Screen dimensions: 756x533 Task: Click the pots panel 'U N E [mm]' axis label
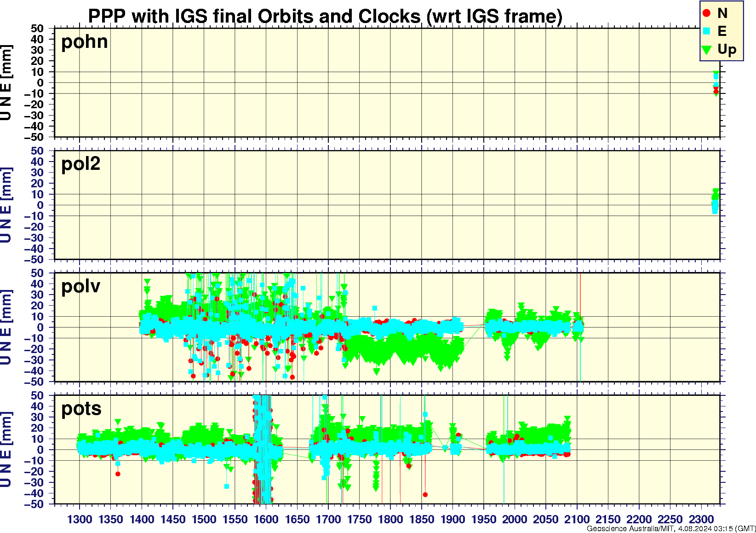coord(6,450)
